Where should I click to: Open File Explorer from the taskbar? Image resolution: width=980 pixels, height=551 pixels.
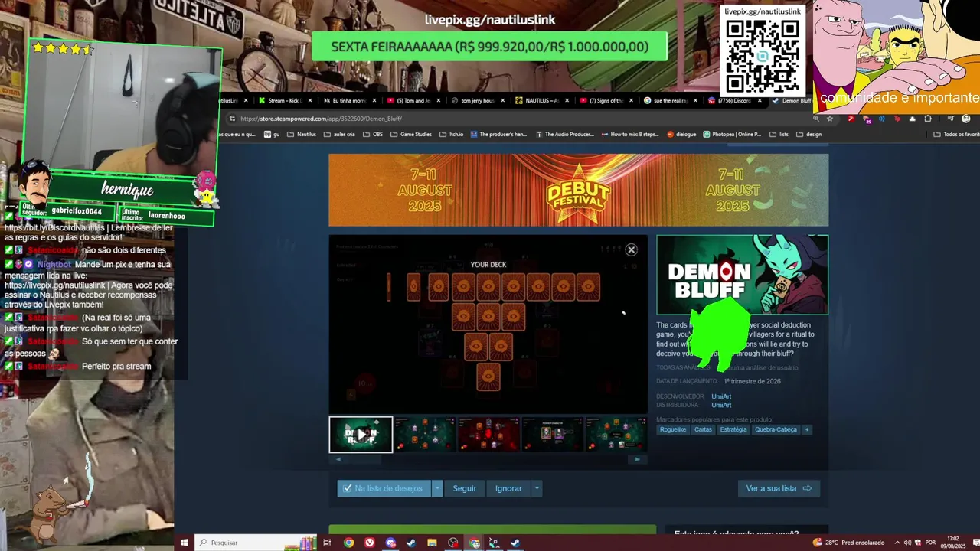pos(432,543)
